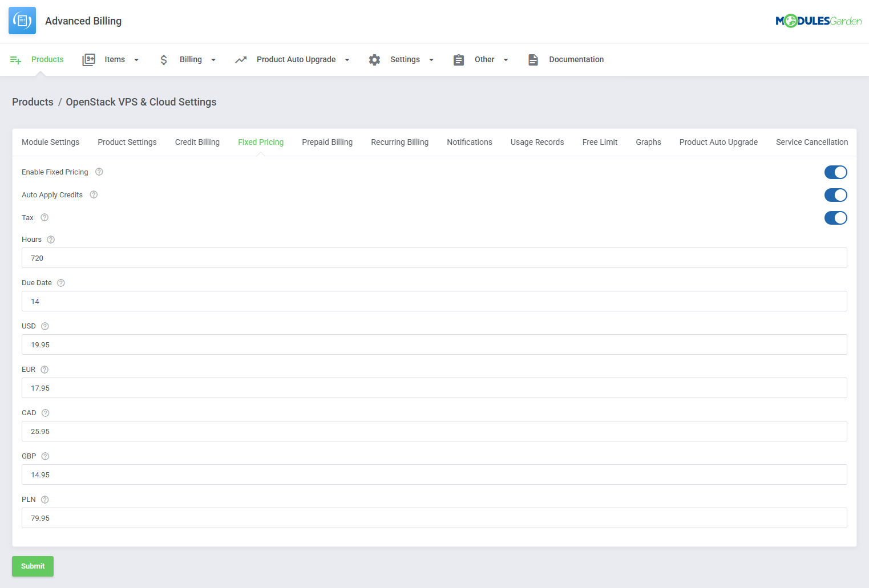869x588 pixels.
Task: Click the help icon next to Hours
Action: pos(50,239)
